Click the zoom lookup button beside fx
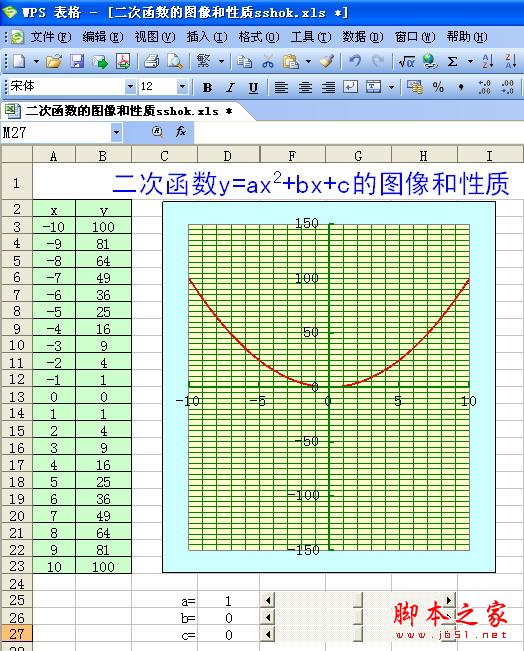Viewport: 524px width, 651px height. point(157,132)
